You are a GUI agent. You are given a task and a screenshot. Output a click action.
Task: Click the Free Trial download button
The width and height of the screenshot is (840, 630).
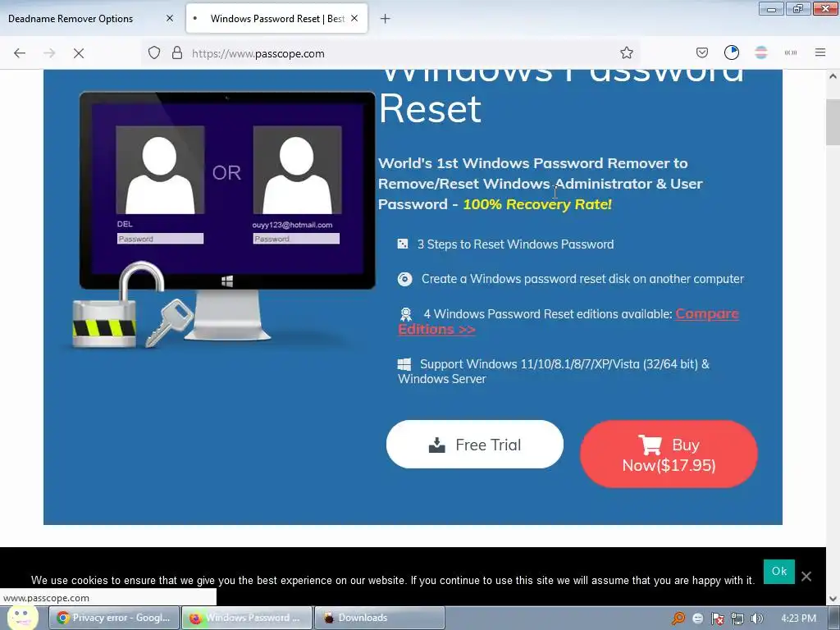(x=475, y=444)
